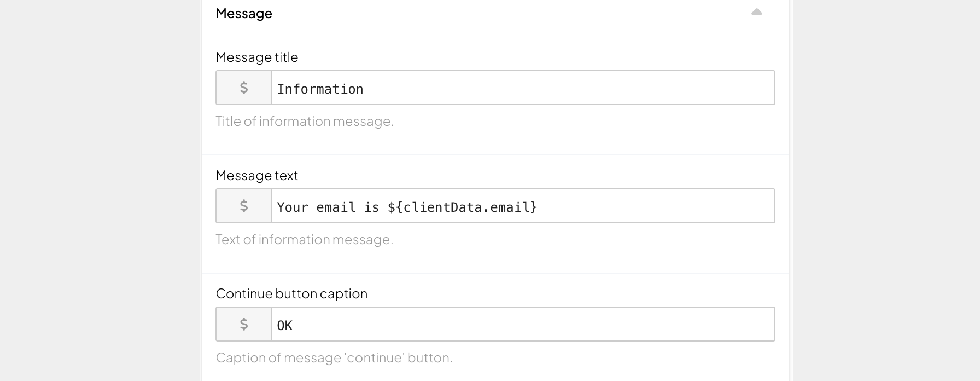Click the "Text of information message." hint
The image size is (980, 381).
click(x=304, y=239)
